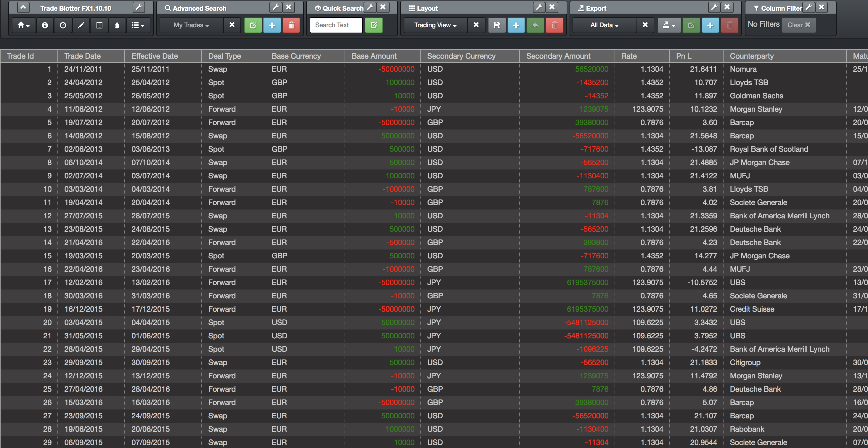Image resolution: width=868 pixels, height=448 pixels.
Task: Sort by Effective Date column header
Action: point(163,56)
